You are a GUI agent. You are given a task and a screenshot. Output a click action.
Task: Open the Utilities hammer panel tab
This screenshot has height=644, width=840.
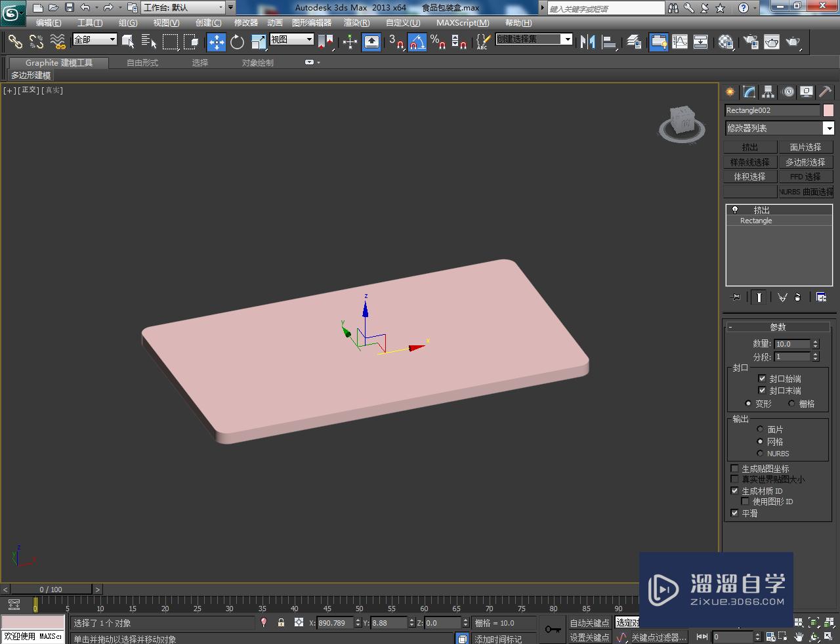point(825,92)
